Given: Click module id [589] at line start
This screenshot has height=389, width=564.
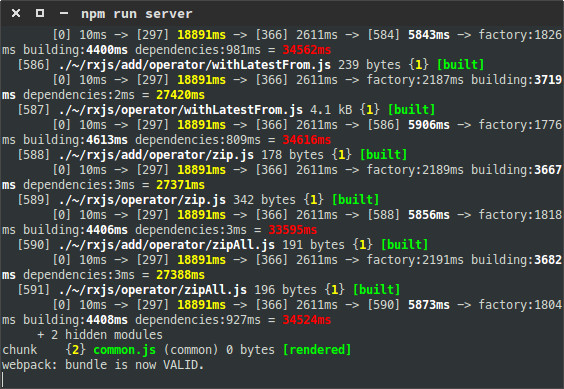Looking at the screenshot, I should coord(34,200).
